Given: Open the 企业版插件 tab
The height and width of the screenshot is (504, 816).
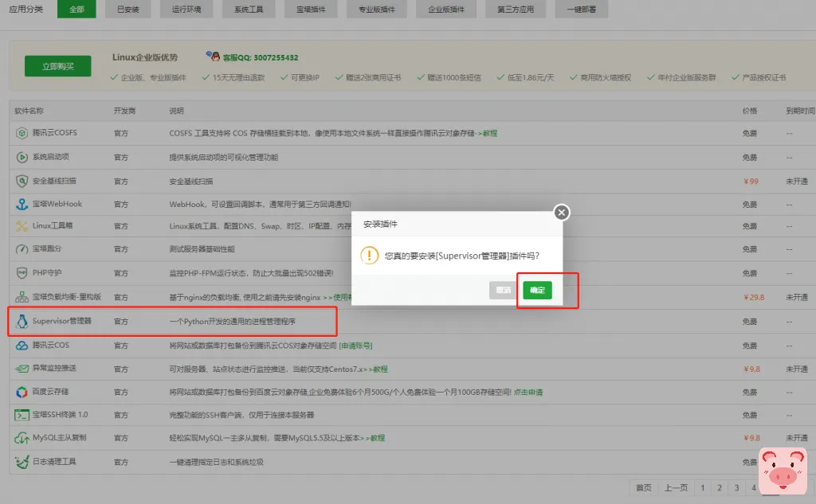Looking at the screenshot, I should pyautogui.click(x=446, y=10).
